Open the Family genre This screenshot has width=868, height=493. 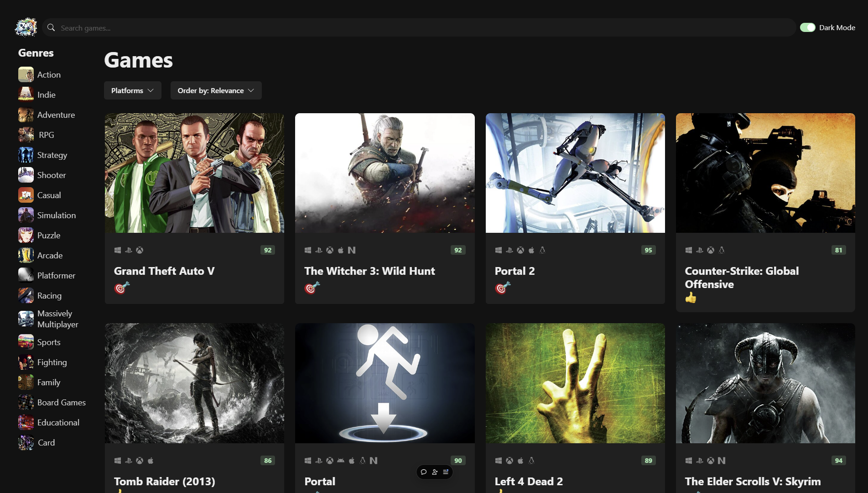pyautogui.click(x=49, y=382)
